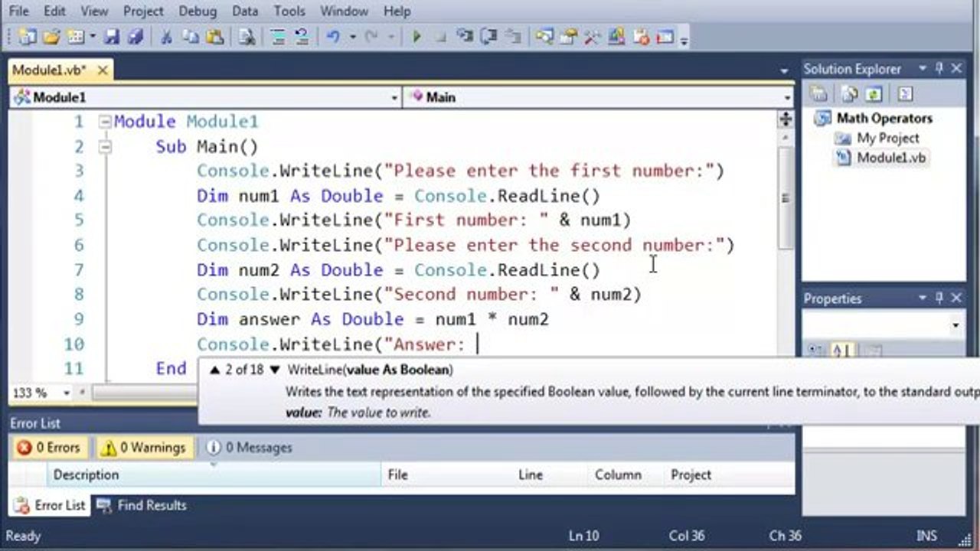Click the Add New Item toolbar icon

75,37
